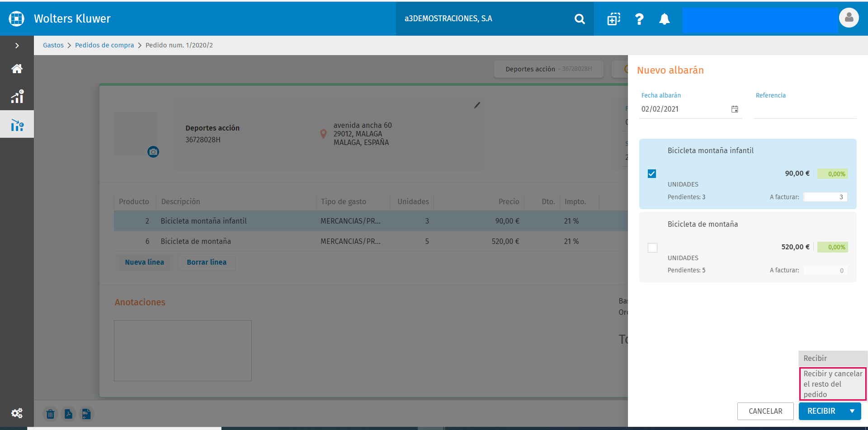Open the user profile avatar
This screenshot has width=868, height=430.
(849, 18)
